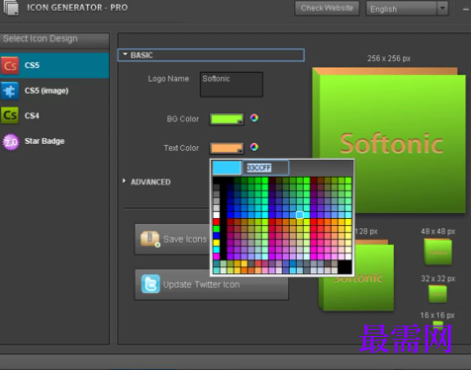
Task: Click the Logo Name text field
Action: [231, 85]
